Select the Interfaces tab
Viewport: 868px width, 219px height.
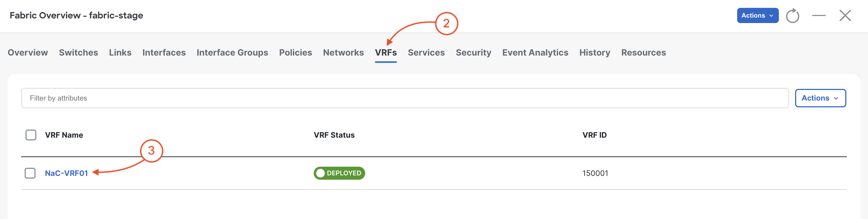[x=164, y=53]
